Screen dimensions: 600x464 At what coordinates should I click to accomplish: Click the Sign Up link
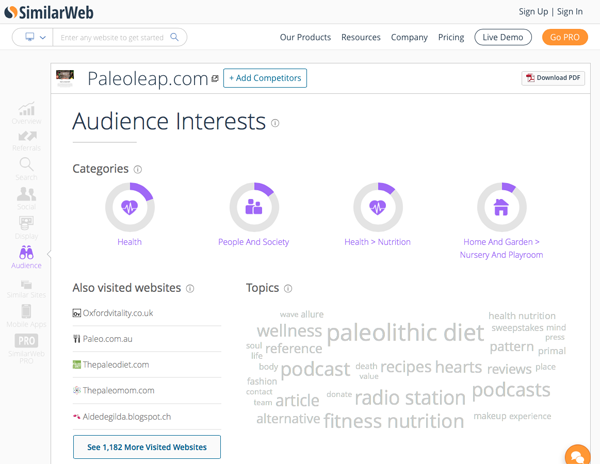coord(533,12)
